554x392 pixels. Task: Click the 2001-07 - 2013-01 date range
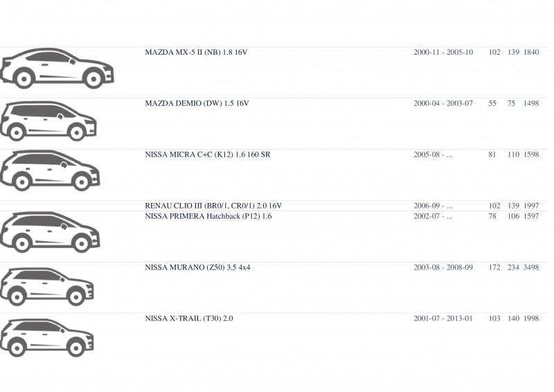(443, 319)
